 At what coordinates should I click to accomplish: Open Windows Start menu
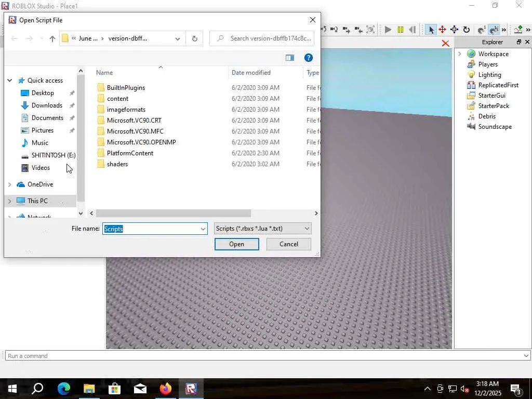pyautogui.click(x=12, y=388)
